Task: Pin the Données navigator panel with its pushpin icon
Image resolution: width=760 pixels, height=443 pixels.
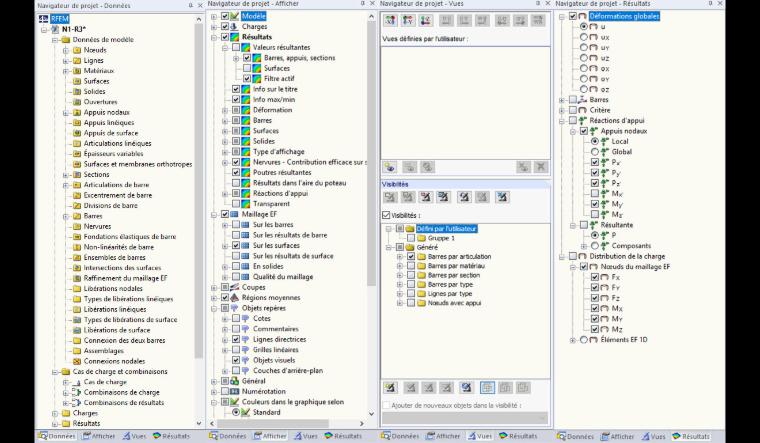Action: pos(190,5)
